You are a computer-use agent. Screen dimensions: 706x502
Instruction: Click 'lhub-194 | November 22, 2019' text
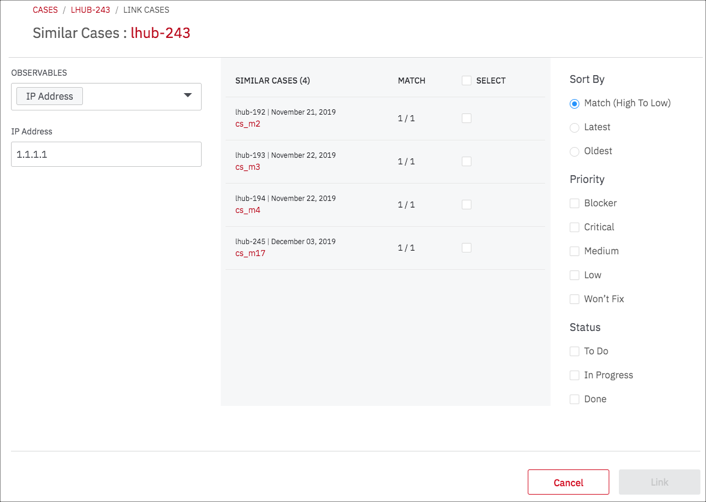[285, 199]
